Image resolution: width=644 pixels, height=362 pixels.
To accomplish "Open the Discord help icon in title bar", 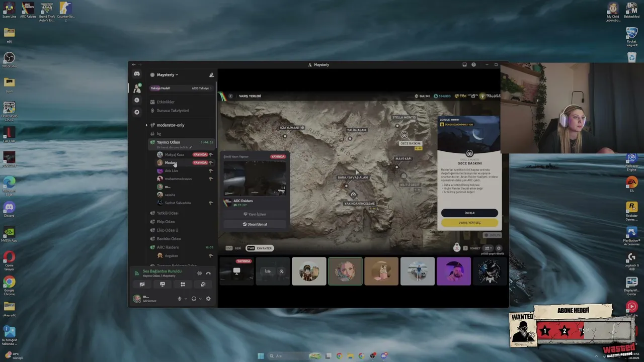I will click(x=473, y=65).
